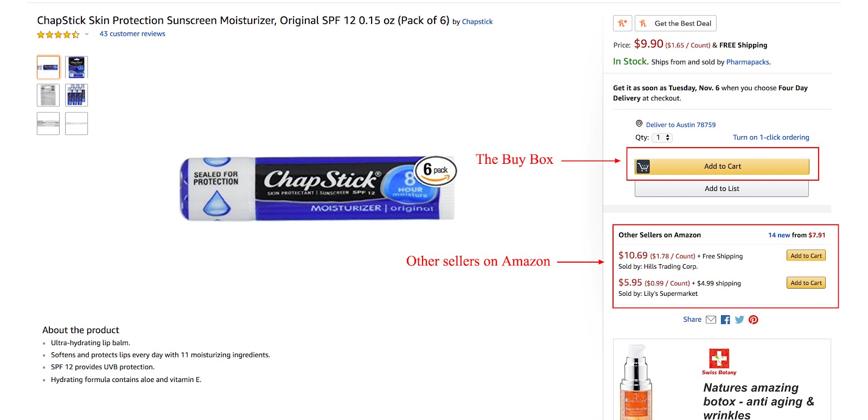Turn on 1-click ordering

click(771, 137)
